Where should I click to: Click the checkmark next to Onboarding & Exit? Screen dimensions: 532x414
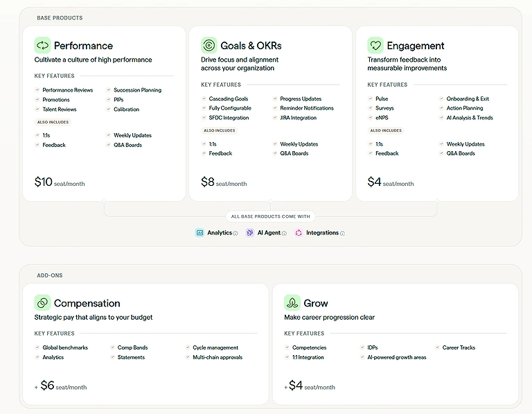pyautogui.click(x=441, y=98)
